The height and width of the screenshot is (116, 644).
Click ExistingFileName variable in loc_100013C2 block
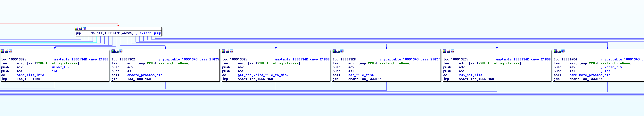[x=172, y=63]
